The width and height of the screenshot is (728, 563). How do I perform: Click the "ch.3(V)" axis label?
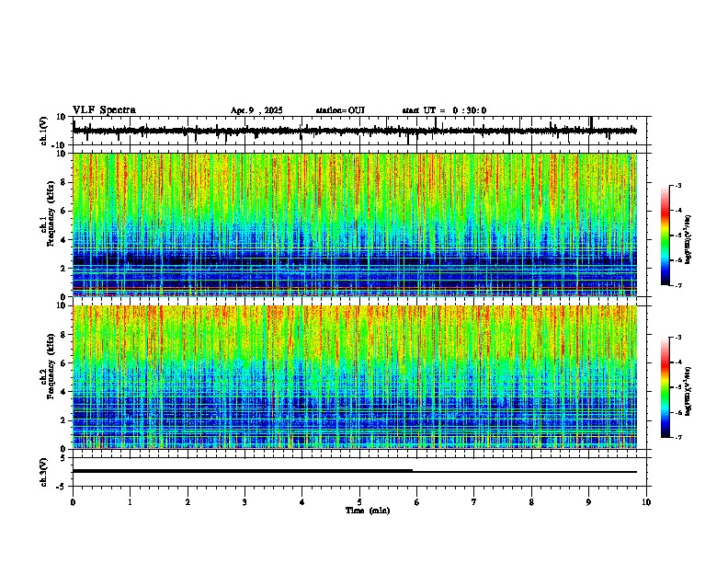tap(44, 473)
